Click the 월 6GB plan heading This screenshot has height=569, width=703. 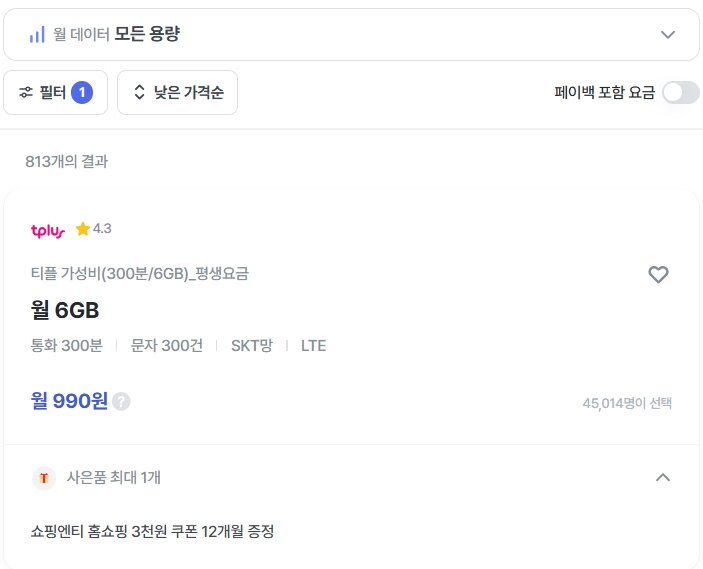pos(65,310)
